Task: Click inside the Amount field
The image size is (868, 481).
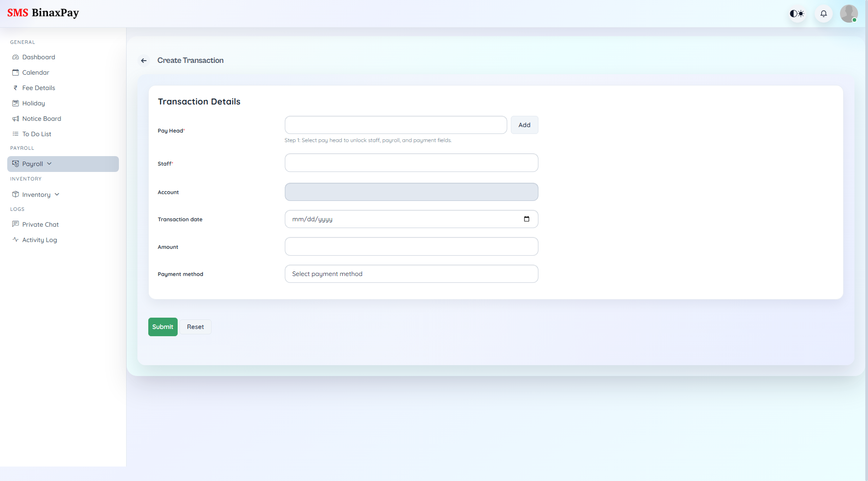Action: click(x=411, y=247)
